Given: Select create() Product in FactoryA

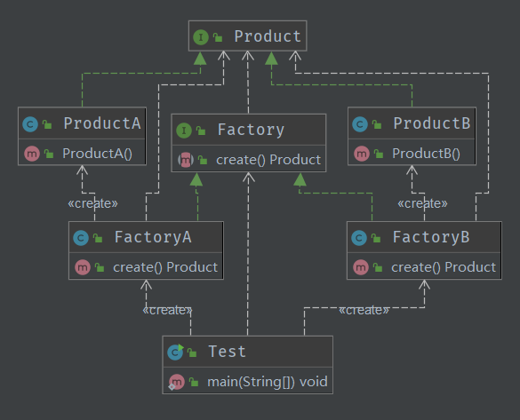Looking at the screenshot, I should point(165,267).
